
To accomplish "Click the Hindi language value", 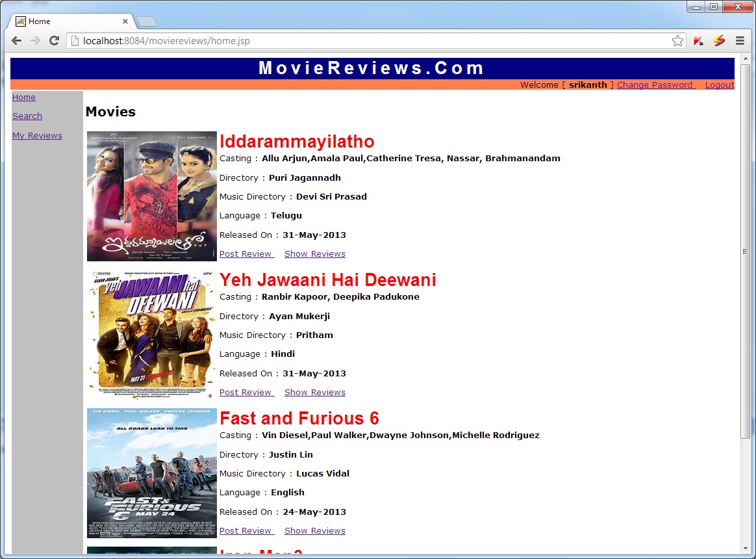I will pos(283,354).
